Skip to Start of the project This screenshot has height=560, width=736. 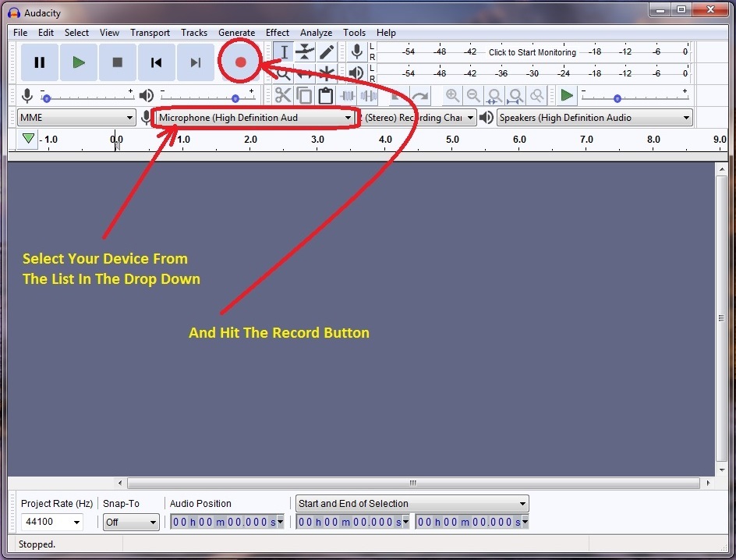pos(156,62)
